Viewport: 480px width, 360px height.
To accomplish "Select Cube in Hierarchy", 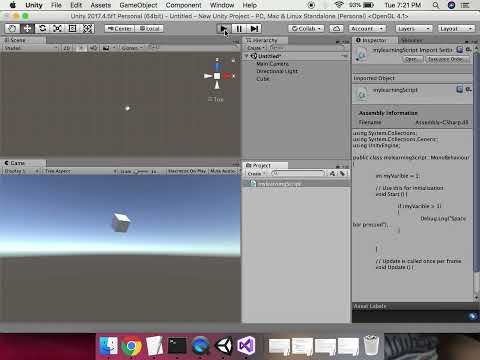I will (x=263, y=79).
